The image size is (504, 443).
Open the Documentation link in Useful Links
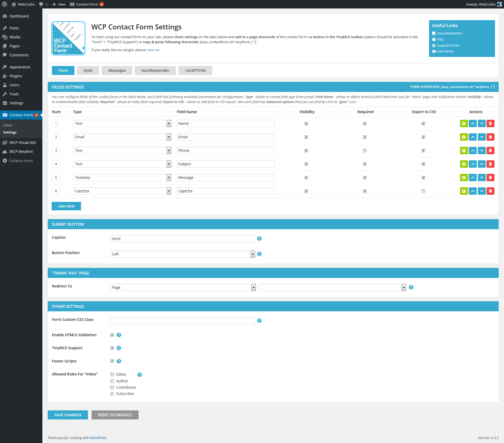click(449, 33)
